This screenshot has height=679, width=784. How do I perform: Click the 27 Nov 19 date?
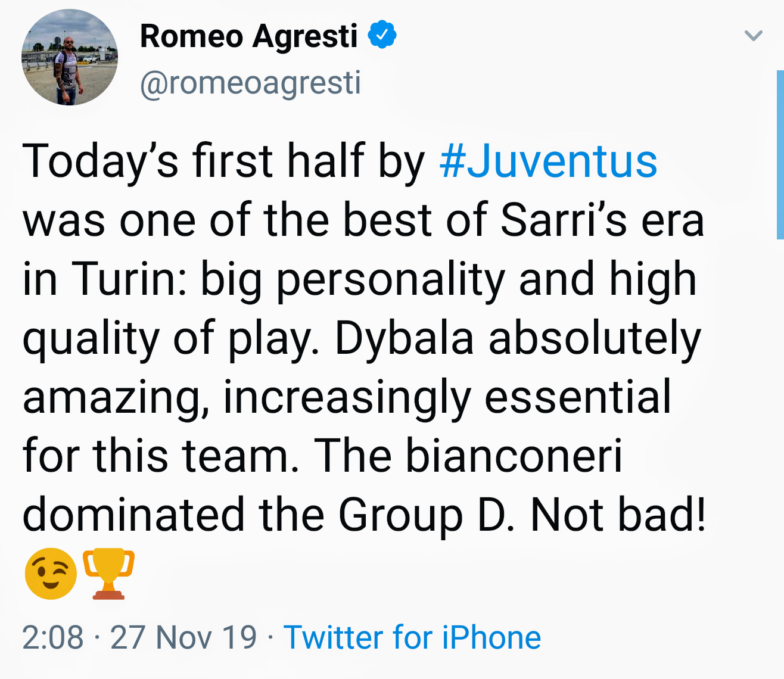[x=183, y=637]
